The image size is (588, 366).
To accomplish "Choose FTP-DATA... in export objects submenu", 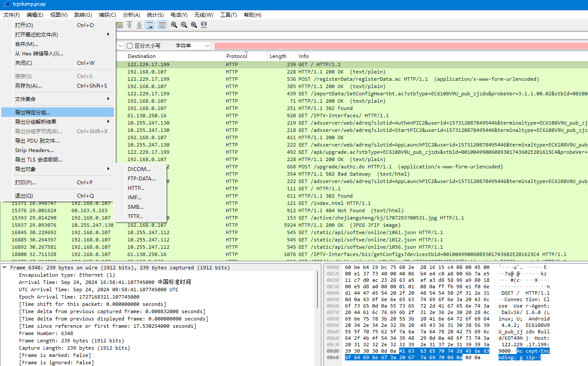I will 140,178.
